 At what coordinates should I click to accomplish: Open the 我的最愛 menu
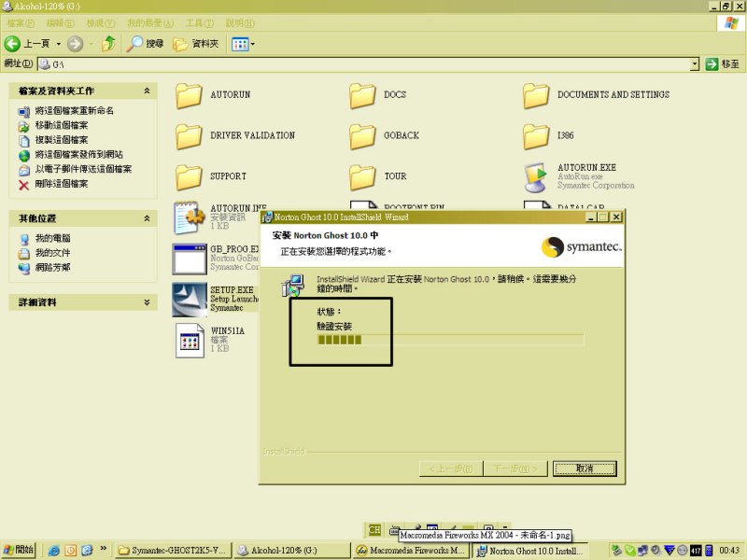[x=150, y=22]
